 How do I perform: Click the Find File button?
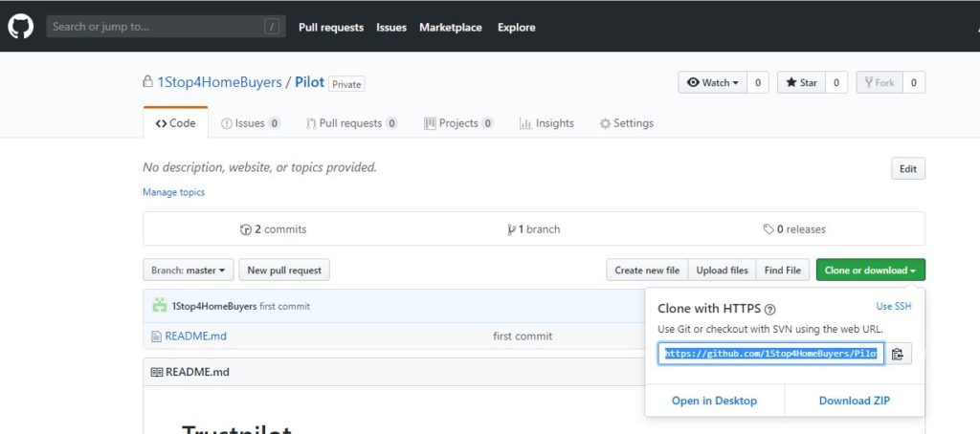click(x=783, y=271)
